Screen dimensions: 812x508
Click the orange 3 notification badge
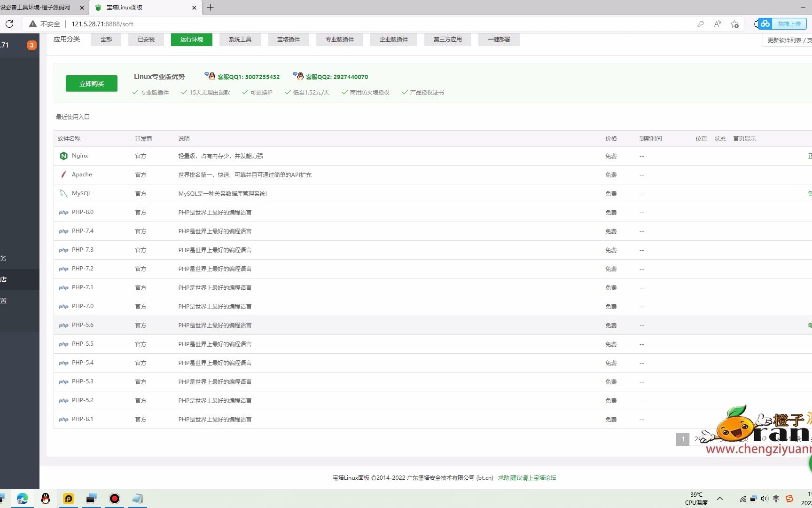31,45
